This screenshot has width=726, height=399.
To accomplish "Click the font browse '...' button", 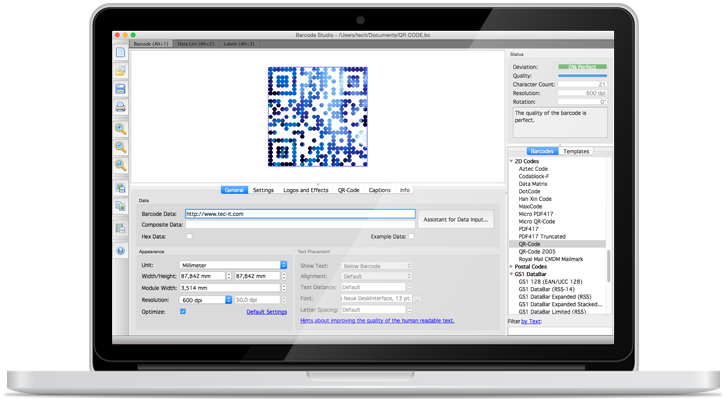I will click(x=418, y=299).
